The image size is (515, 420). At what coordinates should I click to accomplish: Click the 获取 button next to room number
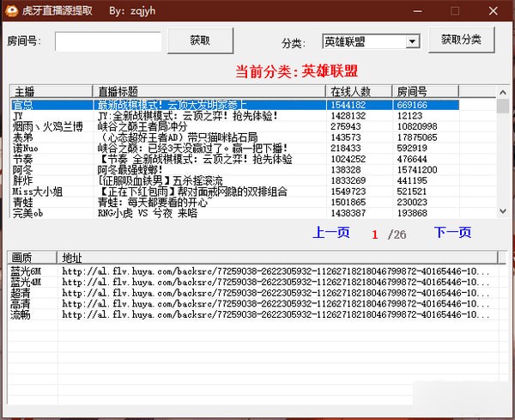click(x=200, y=40)
